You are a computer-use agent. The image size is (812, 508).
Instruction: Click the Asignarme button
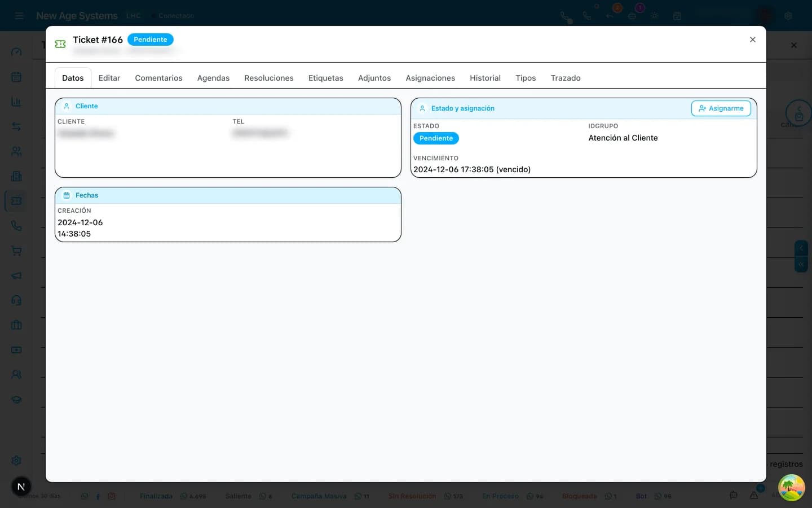coord(721,108)
